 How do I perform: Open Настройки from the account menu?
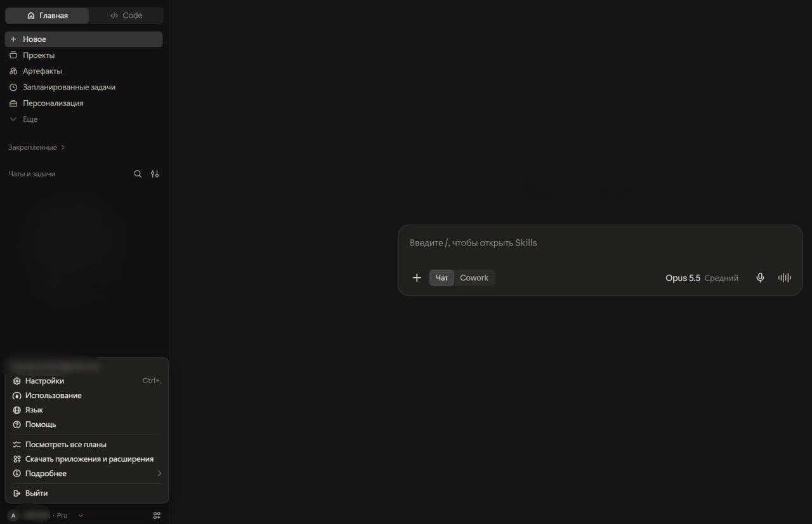pyautogui.click(x=87, y=381)
